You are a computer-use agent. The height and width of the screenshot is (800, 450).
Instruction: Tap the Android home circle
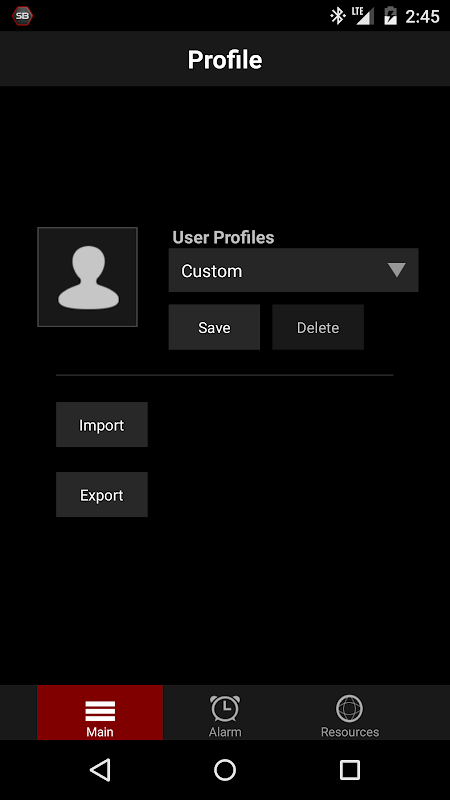[225, 770]
